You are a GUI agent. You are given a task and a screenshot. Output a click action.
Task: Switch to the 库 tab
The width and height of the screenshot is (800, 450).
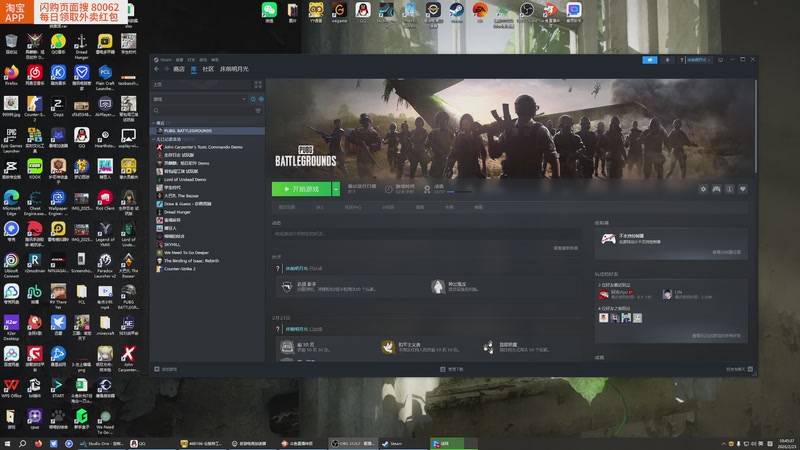click(x=193, y=69)
